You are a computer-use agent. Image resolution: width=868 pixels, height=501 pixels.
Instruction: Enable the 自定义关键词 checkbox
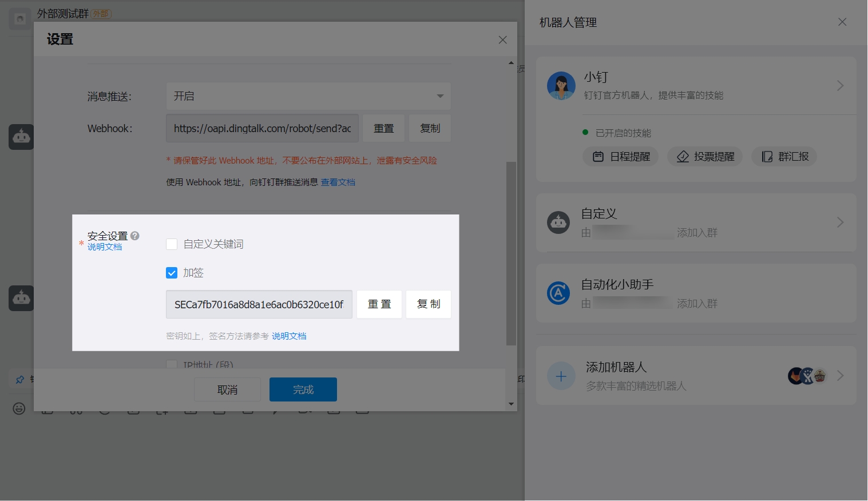[172, 244]
